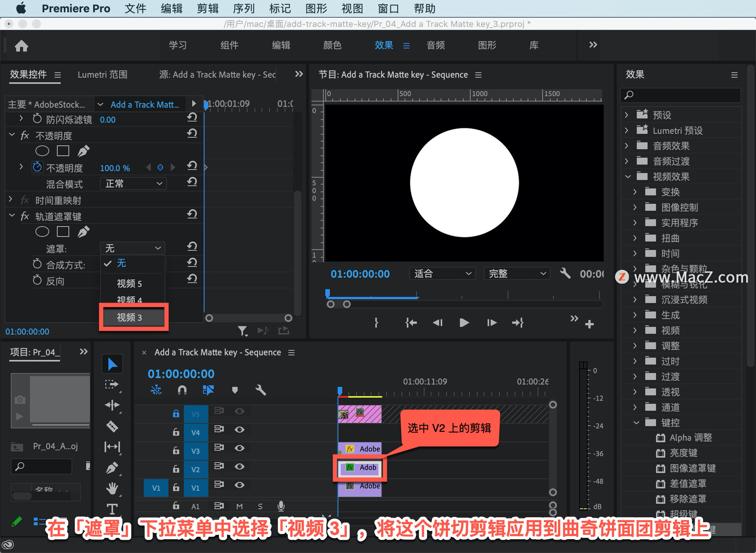Screen dimensions: 756x553
Task: Open Button Editor plus in Program Monitor
Action: coord(589,324)
